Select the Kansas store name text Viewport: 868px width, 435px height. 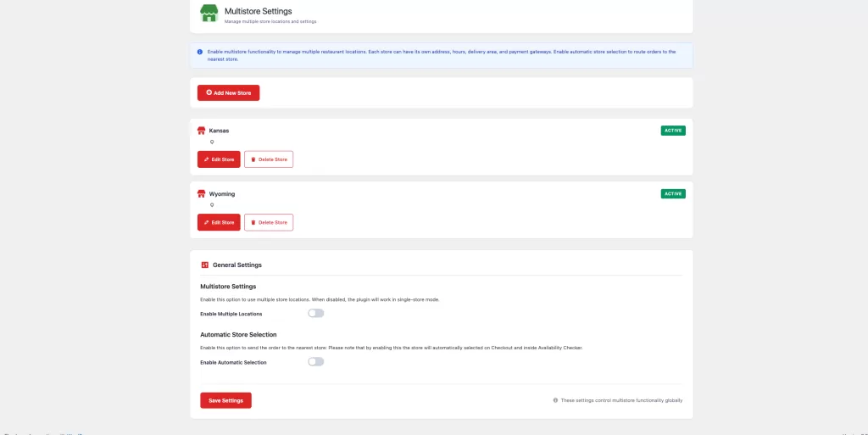(x=219, y=131)
